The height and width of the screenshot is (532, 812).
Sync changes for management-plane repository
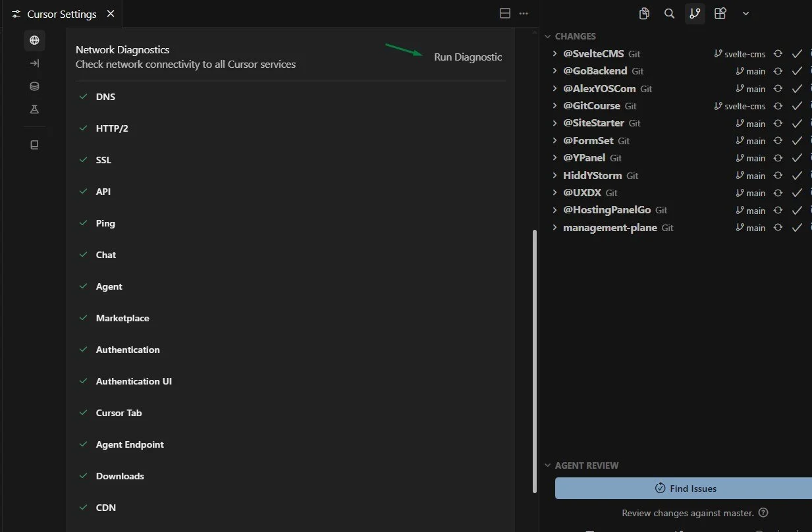point(778,228)
